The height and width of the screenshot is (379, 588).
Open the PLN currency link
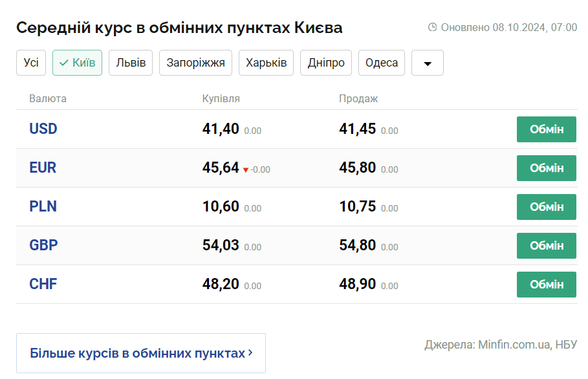coord(43,206)
